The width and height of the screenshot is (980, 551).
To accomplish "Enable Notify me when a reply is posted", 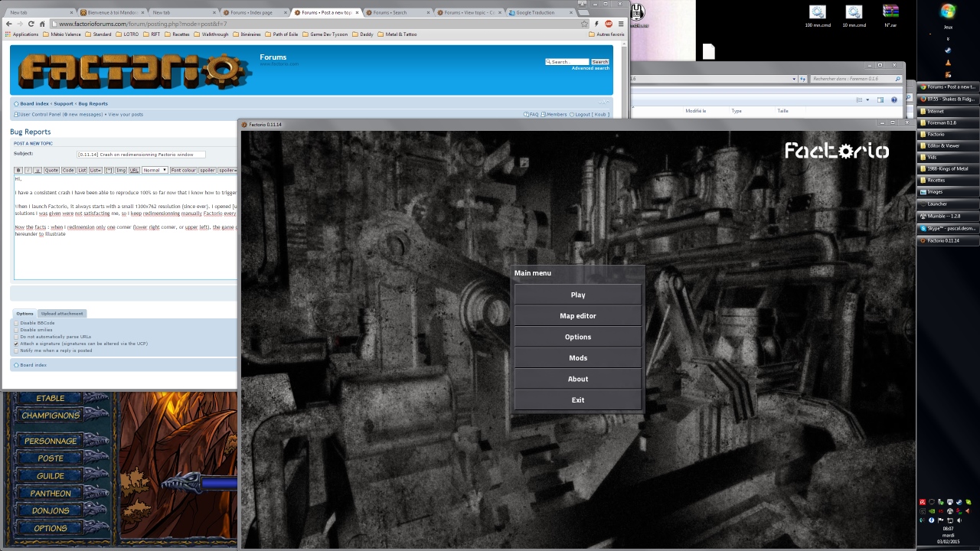I will (16, 350).
